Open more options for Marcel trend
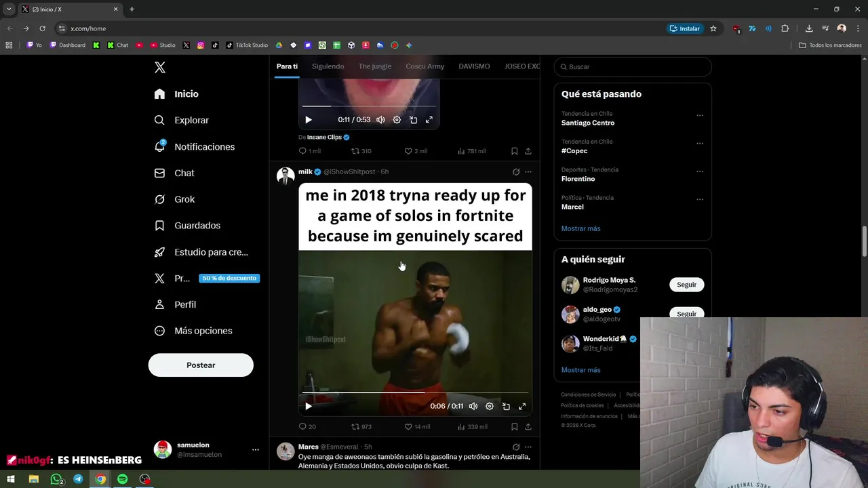 tap(700, 199)
